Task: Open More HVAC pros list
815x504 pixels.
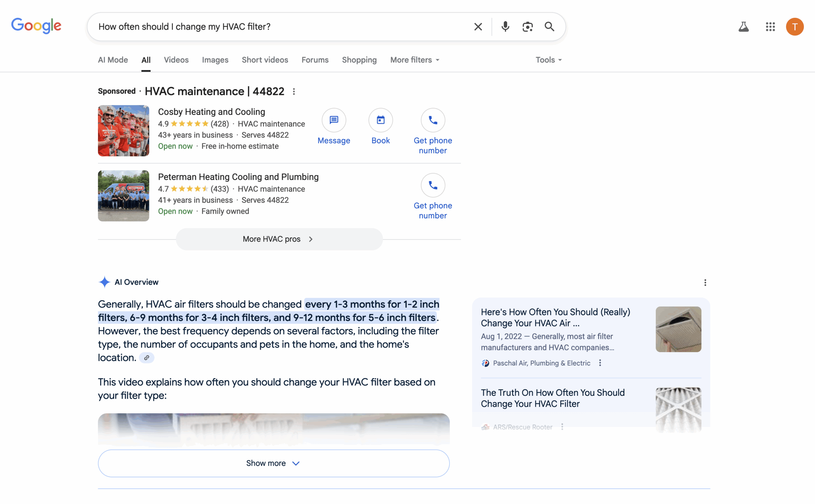Action: tap(279, 239)
